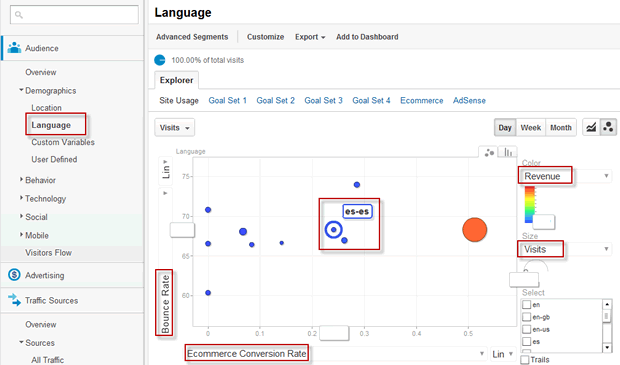Click the Select list scrollbar down arrow
Viewport: 620px width, 365px height.
click(607, 347)
